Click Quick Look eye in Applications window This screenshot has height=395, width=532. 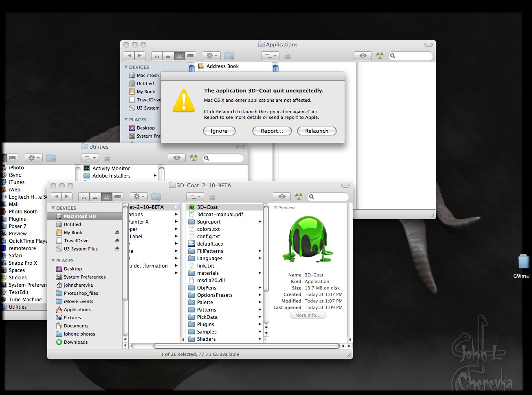click(363, 56)
